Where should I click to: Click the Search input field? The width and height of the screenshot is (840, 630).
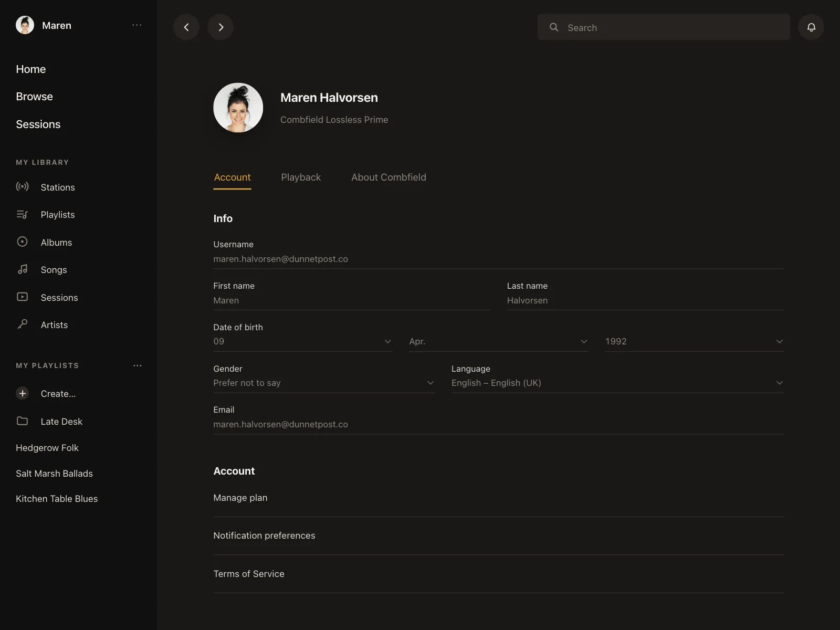[664, 27]
